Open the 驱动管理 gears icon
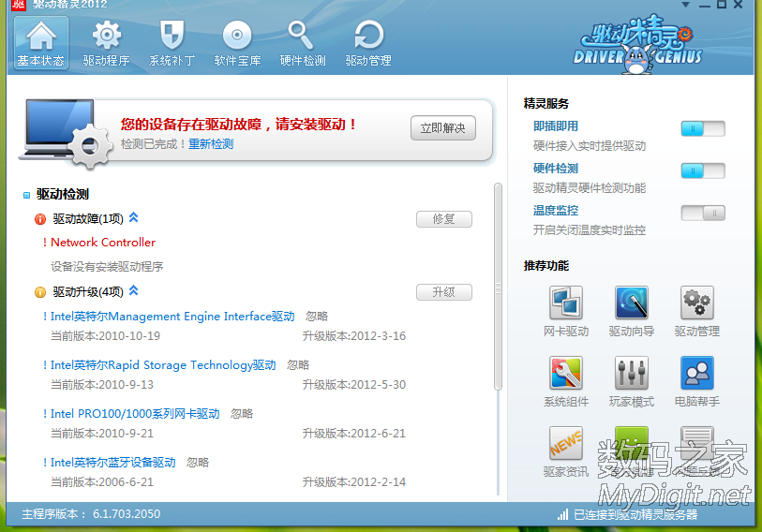The width and height of the screenshot is (762, 532). coord(697,303)
